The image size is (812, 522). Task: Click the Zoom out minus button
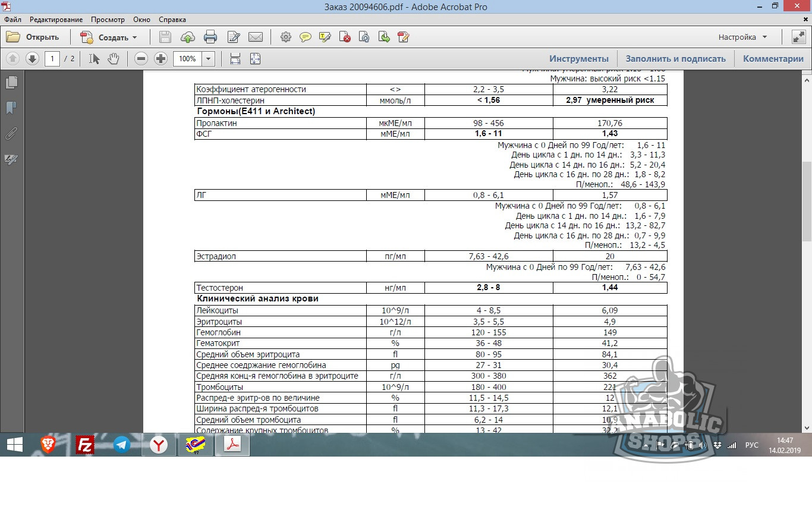pos(141,59)
